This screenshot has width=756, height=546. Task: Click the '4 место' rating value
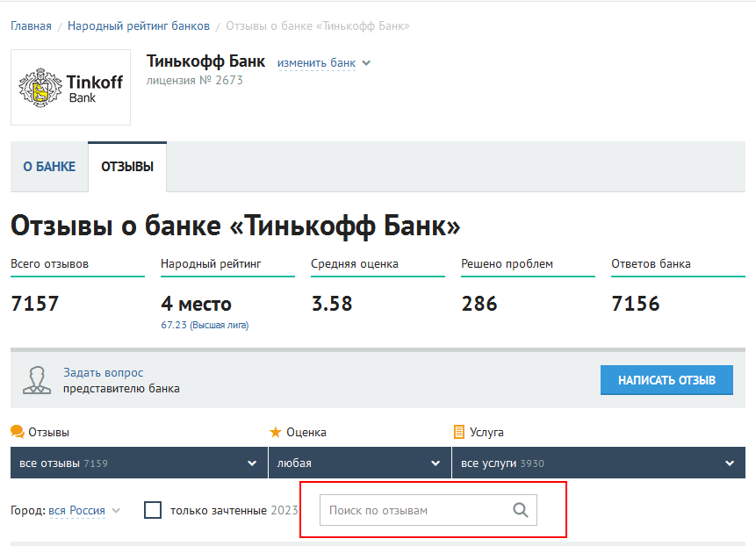196,304
